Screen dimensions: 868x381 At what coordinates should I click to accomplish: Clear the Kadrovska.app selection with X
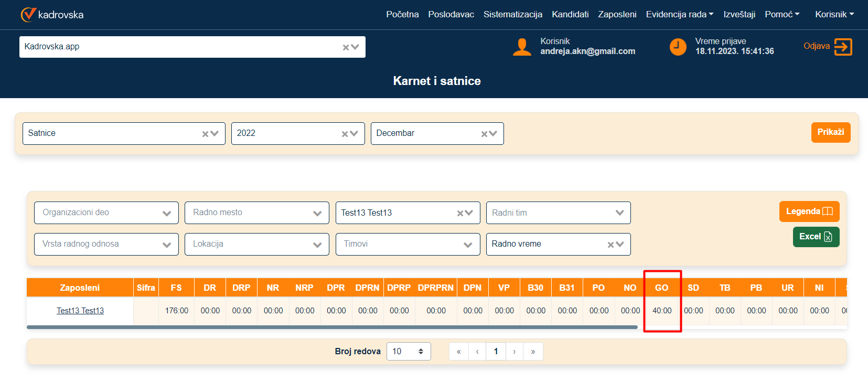point(346,47)
